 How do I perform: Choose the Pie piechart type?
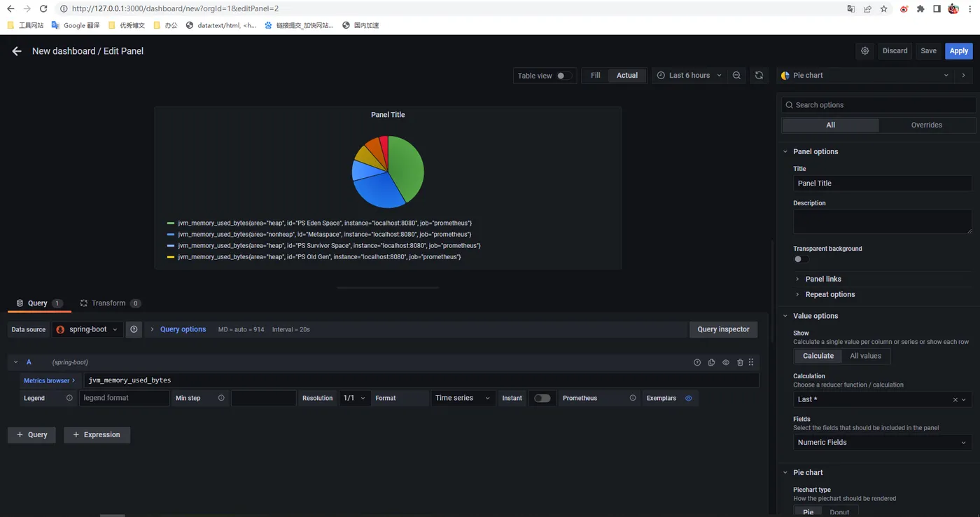coord(808,511)
